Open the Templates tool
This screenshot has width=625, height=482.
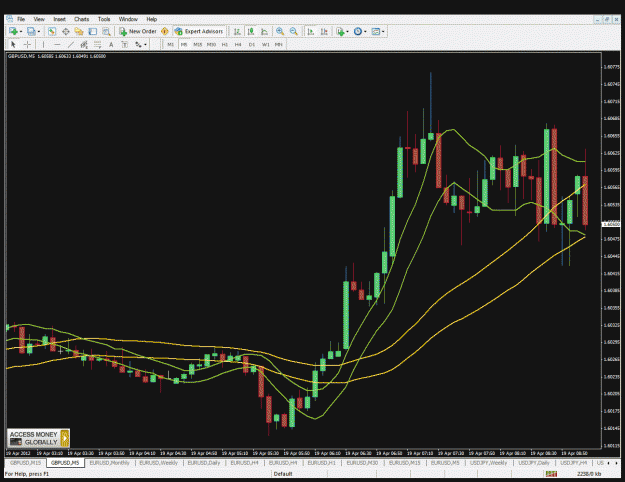375,31
